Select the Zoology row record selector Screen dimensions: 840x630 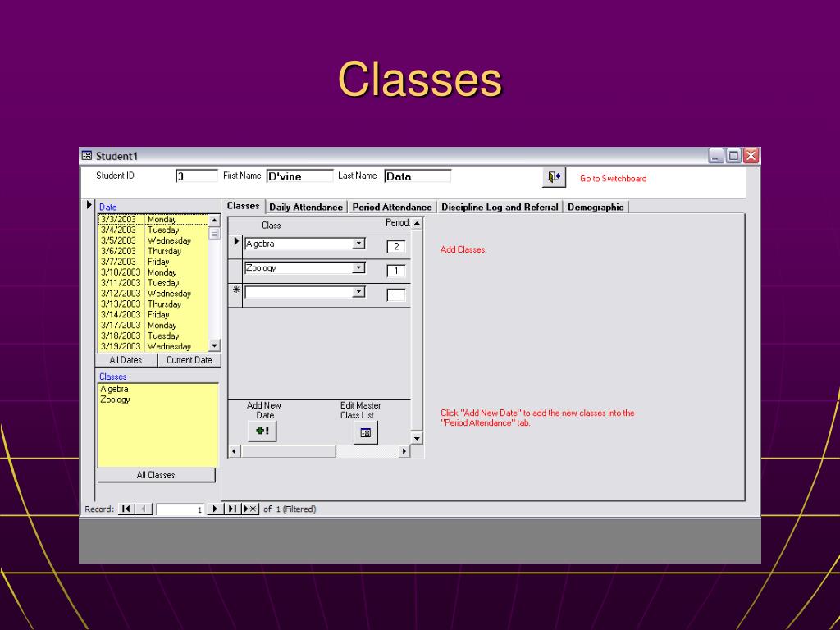[235, 271]
